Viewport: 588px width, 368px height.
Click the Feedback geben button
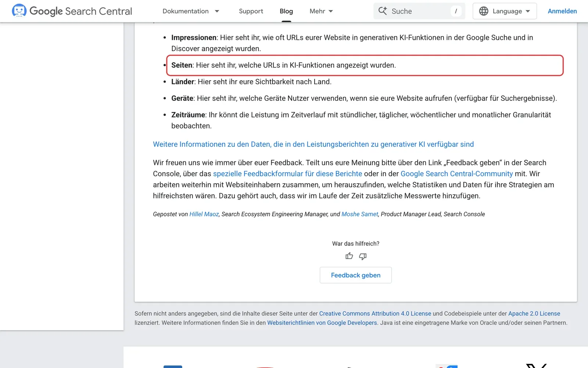(356, 275)
